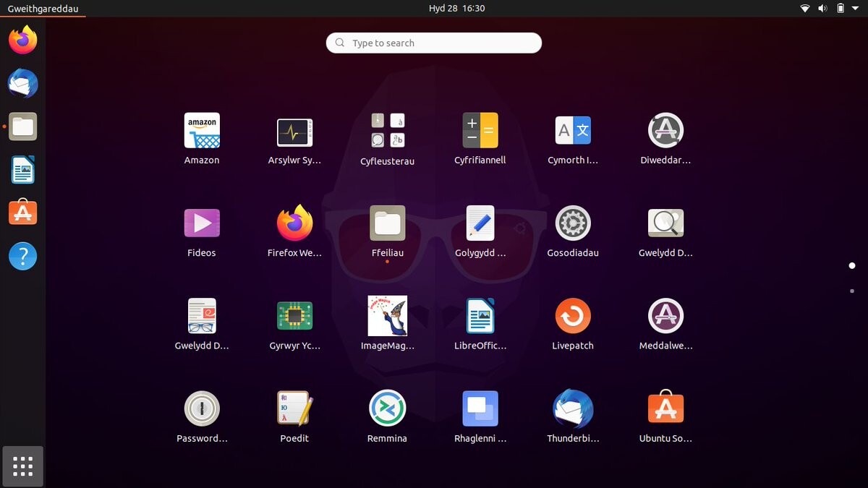
Task: Open Wi-Fi network status icon
Action: click(805, 9)
